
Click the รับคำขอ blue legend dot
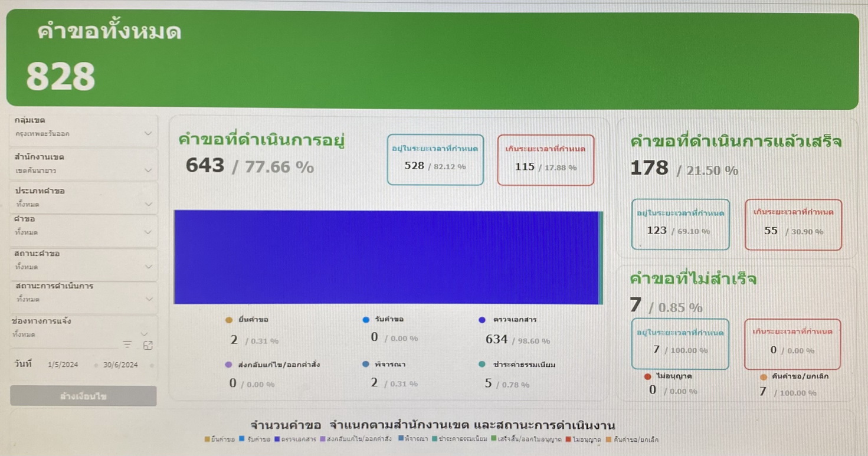tap(366, 320)
